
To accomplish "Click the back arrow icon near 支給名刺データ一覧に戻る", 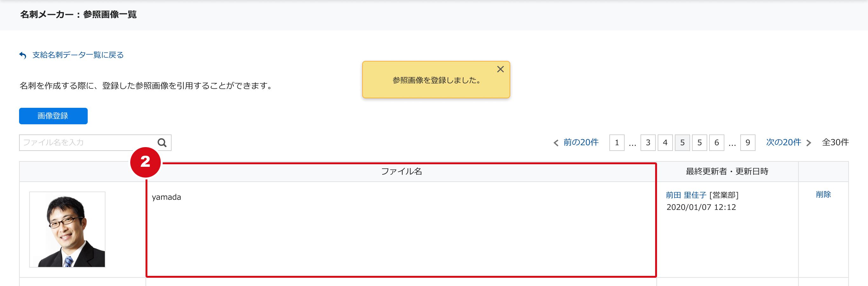I will coord(23,55).
